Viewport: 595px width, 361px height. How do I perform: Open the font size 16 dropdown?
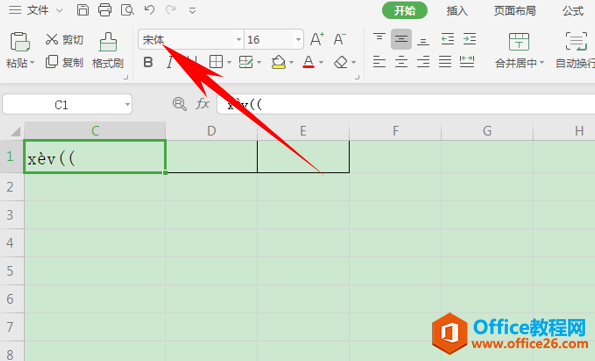coord(298,39)
